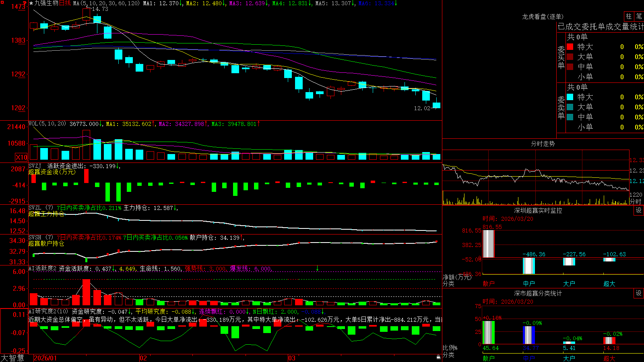
Task: Open the SVSH (7) indicator label
Action: pos(41,238)
